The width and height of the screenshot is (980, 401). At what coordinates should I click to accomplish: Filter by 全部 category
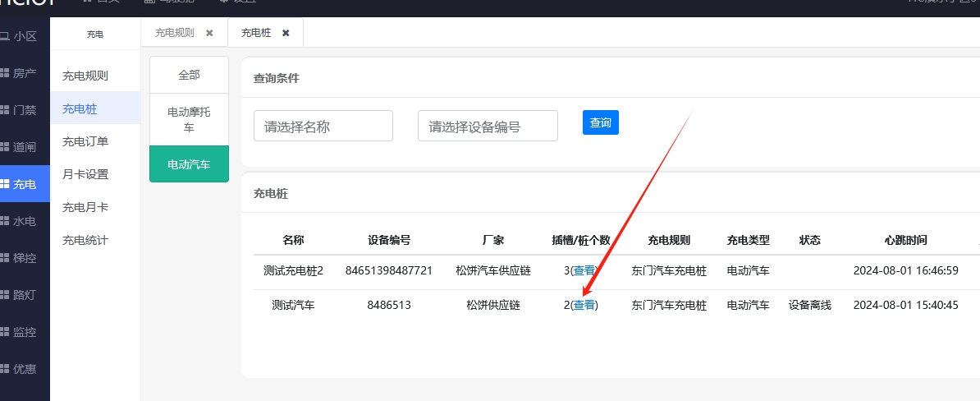[x=189, y=75]
